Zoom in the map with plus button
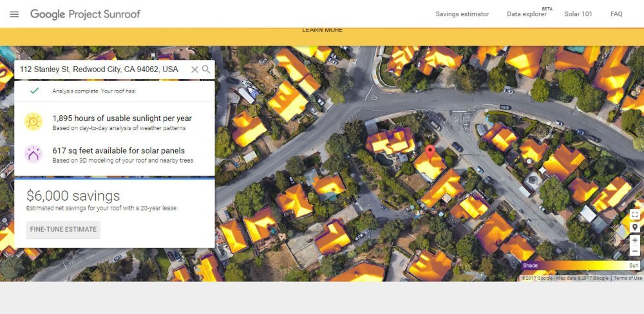The image size is (644, 314). point(635,241)
